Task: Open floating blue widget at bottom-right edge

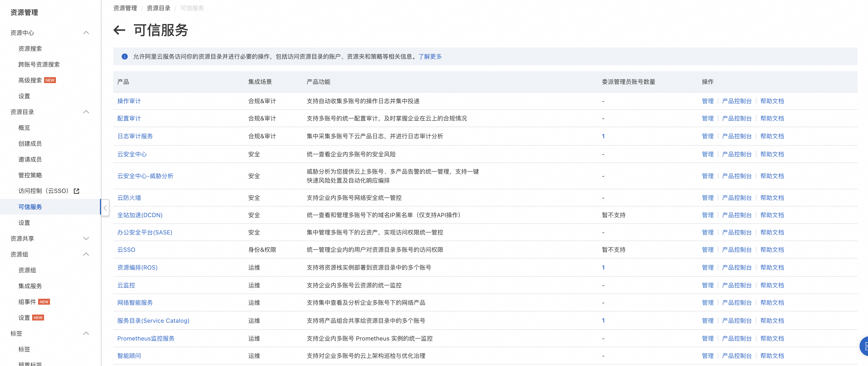Action: 864,346
